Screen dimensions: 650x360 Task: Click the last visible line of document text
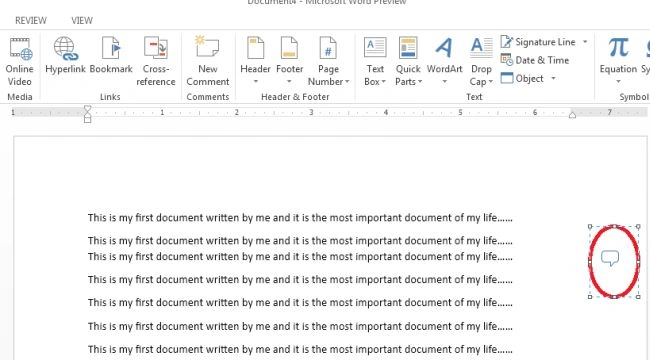(x=300, y=349)
